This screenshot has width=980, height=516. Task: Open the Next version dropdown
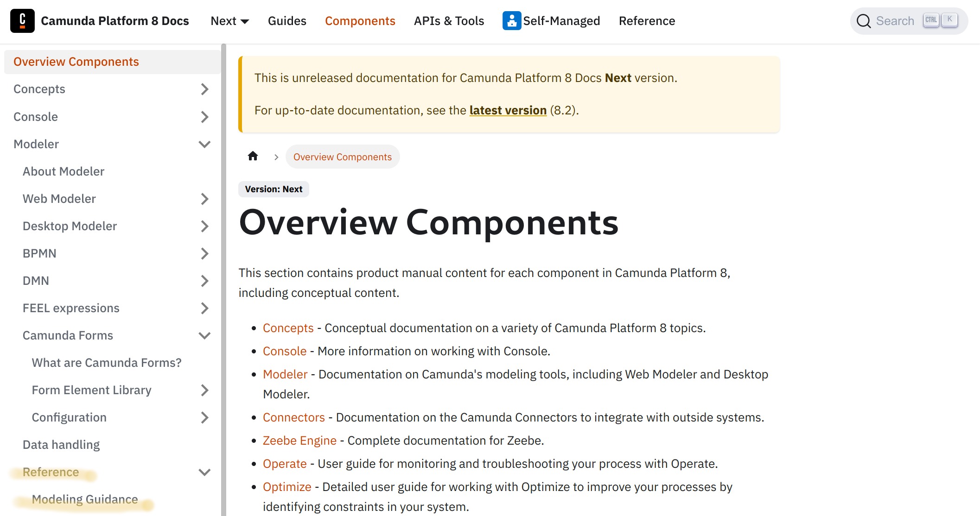pos(230,21)
